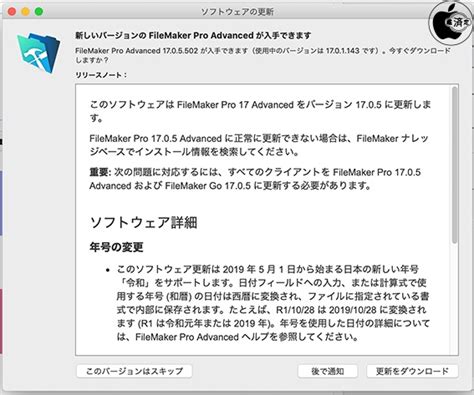The height and width of the screenshot is (395, 474).
Task: Click headline '新しいバージョンの FileMaker Pro Advanced が入手できます'
Action: click(193, 35)
